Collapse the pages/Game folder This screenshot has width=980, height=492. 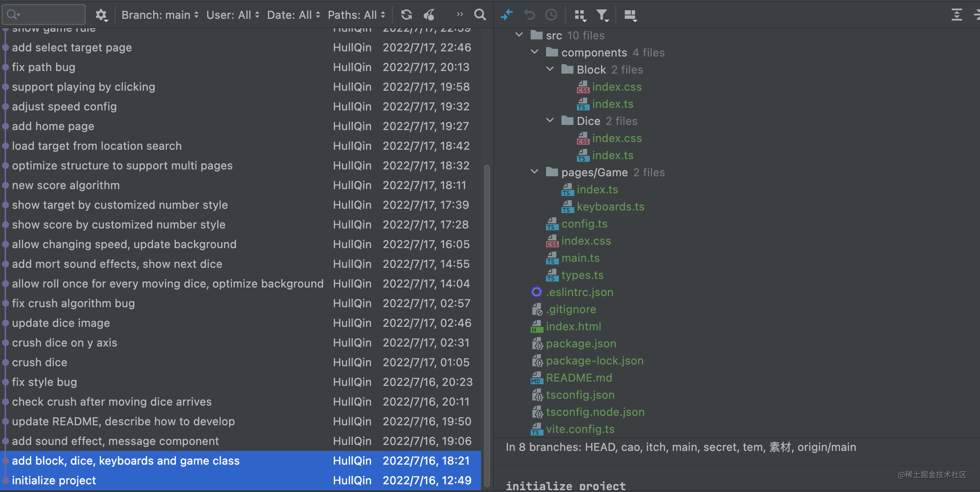pos(535,172)
